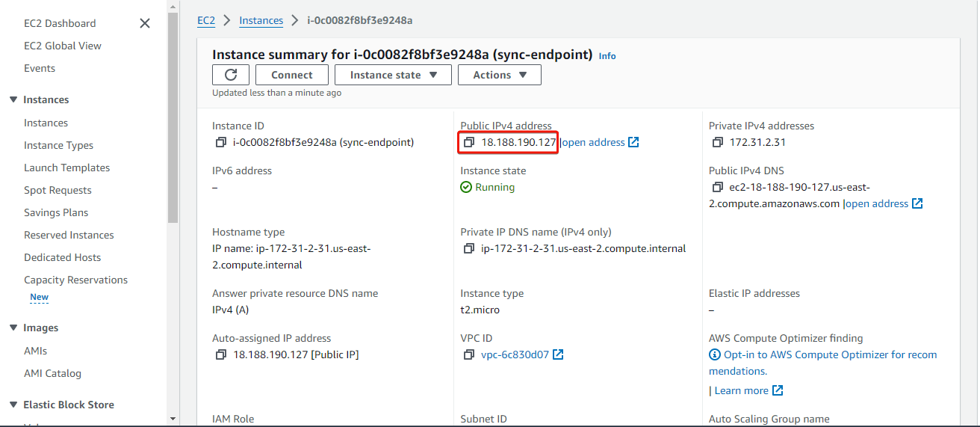
Task: Open AMIs in sidebar
Action: point(35,351)
